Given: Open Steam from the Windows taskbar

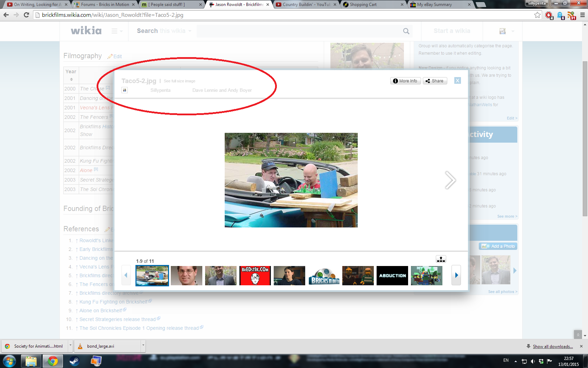Looking at the screenshot, I should point(74,361).
